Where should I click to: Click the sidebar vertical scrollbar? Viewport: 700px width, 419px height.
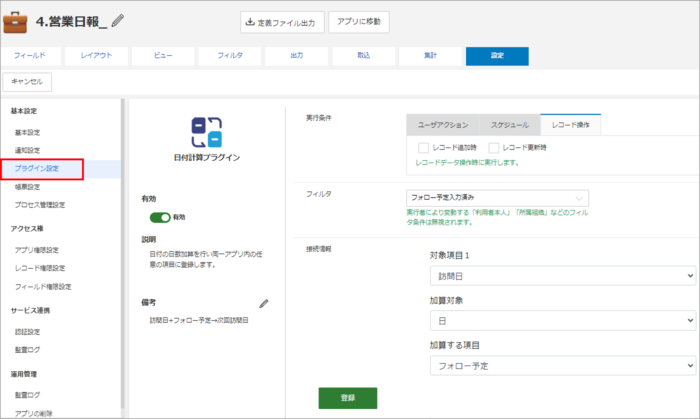(x=123, y=253)
